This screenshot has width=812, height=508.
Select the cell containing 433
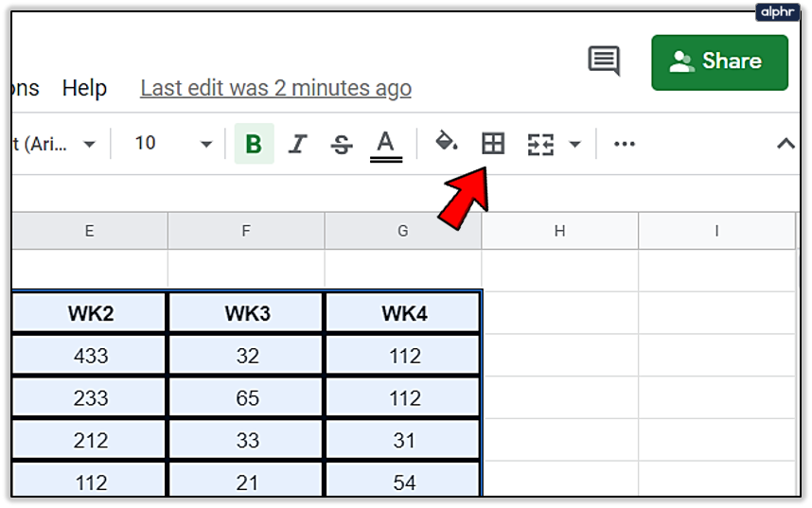[91, 356]
